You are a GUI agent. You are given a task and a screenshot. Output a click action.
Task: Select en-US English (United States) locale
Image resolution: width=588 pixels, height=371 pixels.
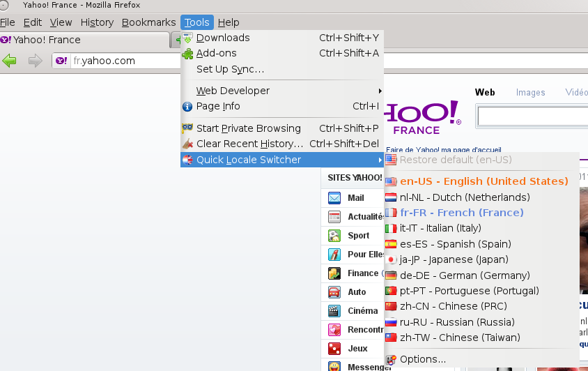pyautogui.click(x=483, y=181)
